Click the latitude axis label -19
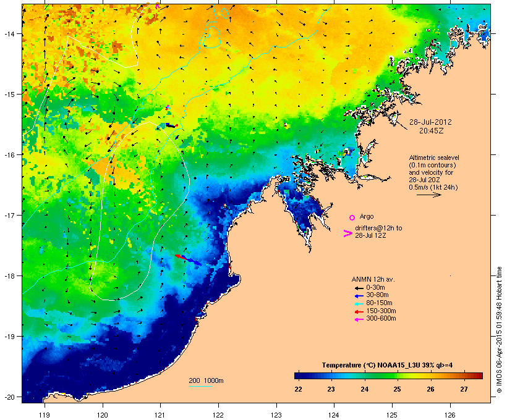 [9, 337]
